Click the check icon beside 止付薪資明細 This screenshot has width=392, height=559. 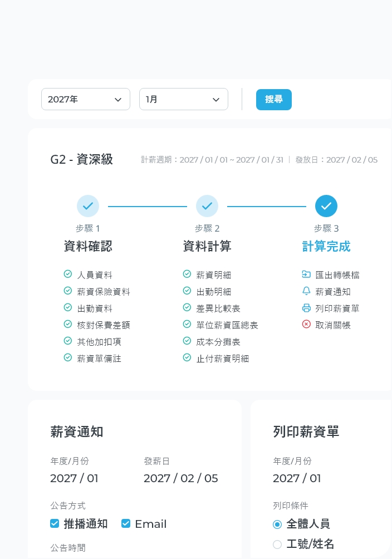coord(187,357)
